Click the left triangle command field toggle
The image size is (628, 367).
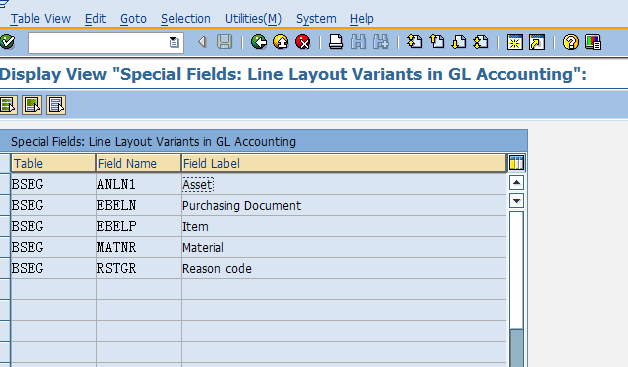pos(202,42)
